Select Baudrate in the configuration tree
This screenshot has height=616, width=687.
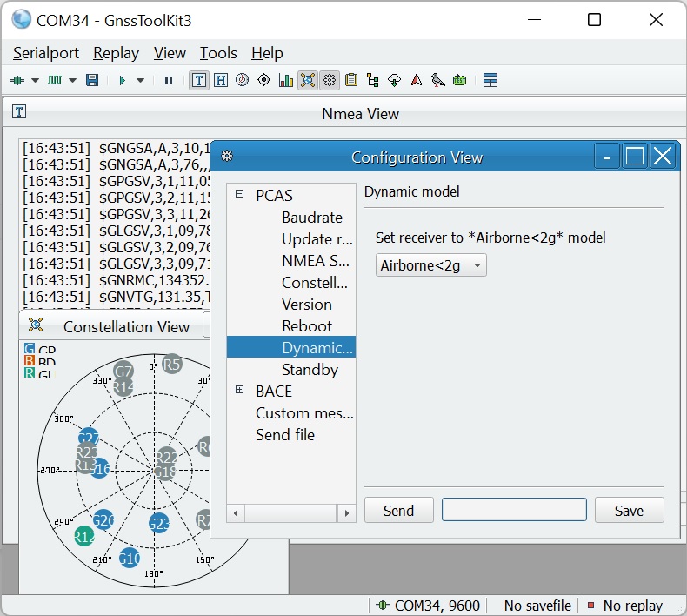point(312,218)
